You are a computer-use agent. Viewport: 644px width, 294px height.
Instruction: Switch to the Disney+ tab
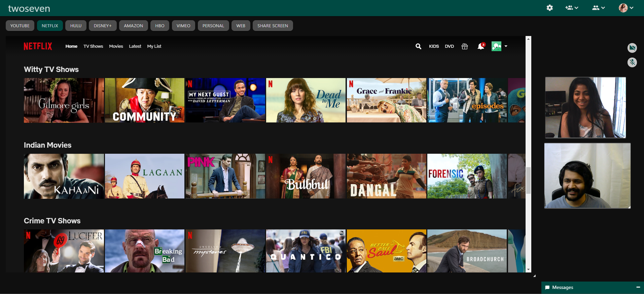tap(103, 26)
